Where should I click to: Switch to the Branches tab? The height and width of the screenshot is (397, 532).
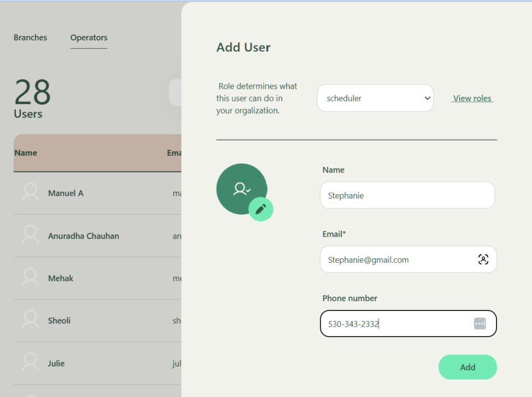coord(30,38)
